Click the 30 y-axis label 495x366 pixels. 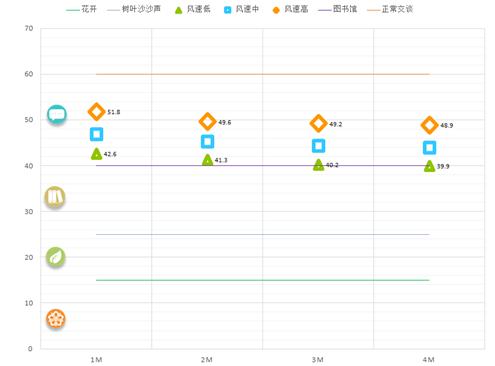point(29,212)
